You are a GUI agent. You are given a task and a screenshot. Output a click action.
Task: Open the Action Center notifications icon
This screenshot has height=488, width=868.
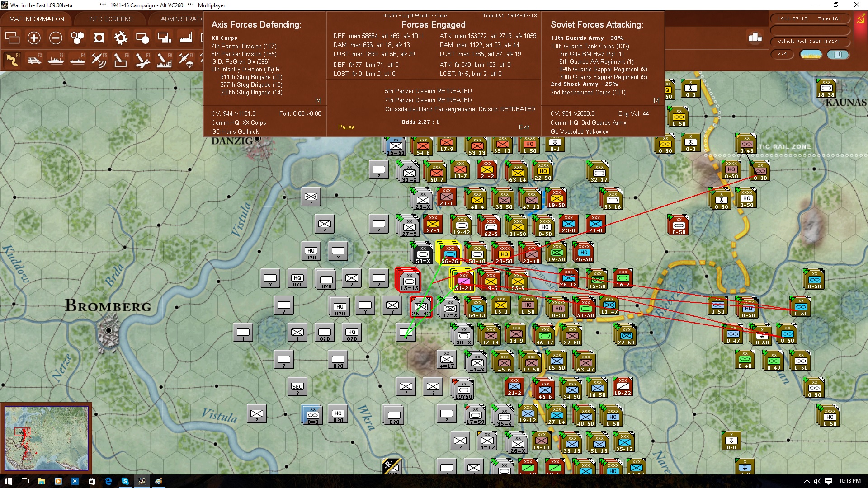click(829, 481)
